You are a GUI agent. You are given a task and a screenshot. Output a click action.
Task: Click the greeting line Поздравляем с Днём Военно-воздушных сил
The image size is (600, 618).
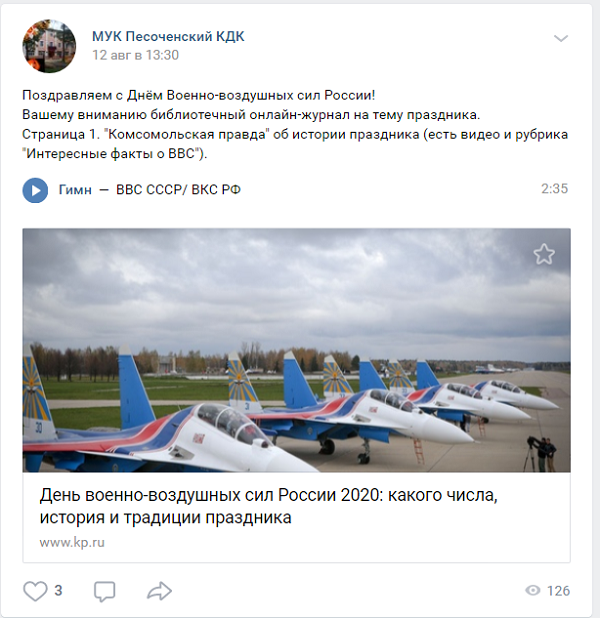[x=199, y=95]
